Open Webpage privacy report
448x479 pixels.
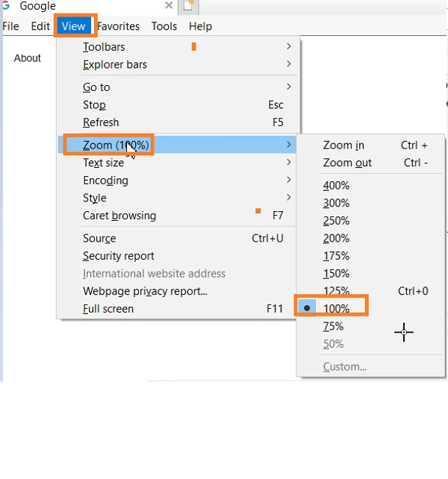pyautogui.click(x=145, y=291)
